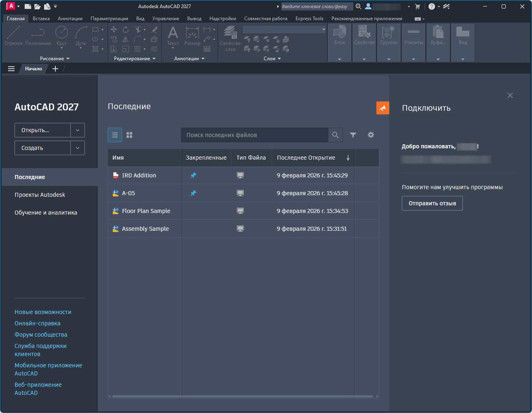532x413 pixels.
Task: Open the Утилиты panel dropdown
Action: coord(414,59)
